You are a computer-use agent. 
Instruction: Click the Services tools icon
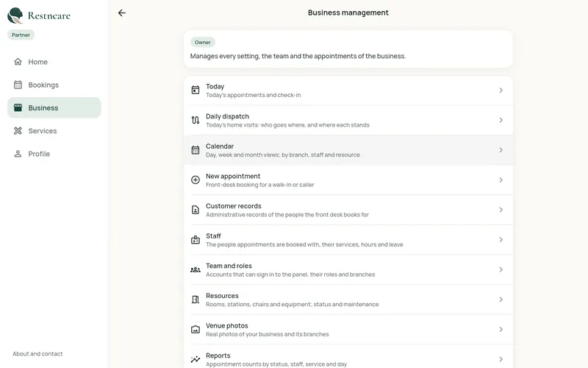click(18, 131)
